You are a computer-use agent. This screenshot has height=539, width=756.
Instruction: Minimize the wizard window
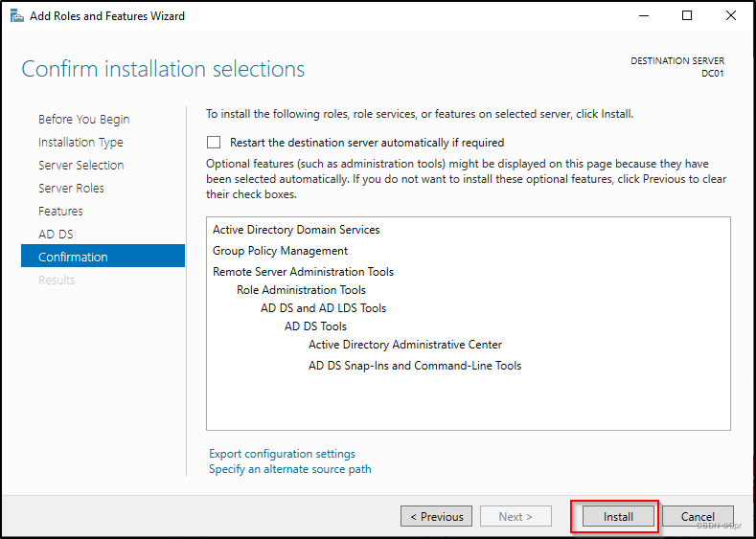(x=644, y=16)
